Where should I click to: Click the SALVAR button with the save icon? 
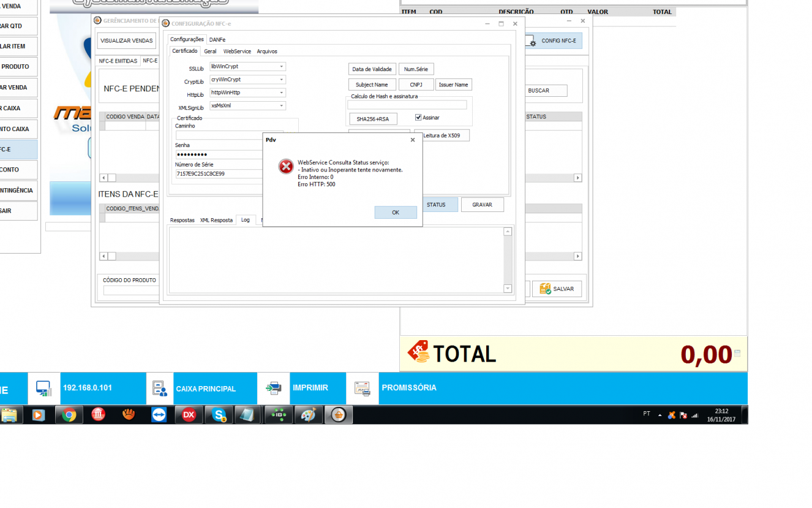(557, 289)
